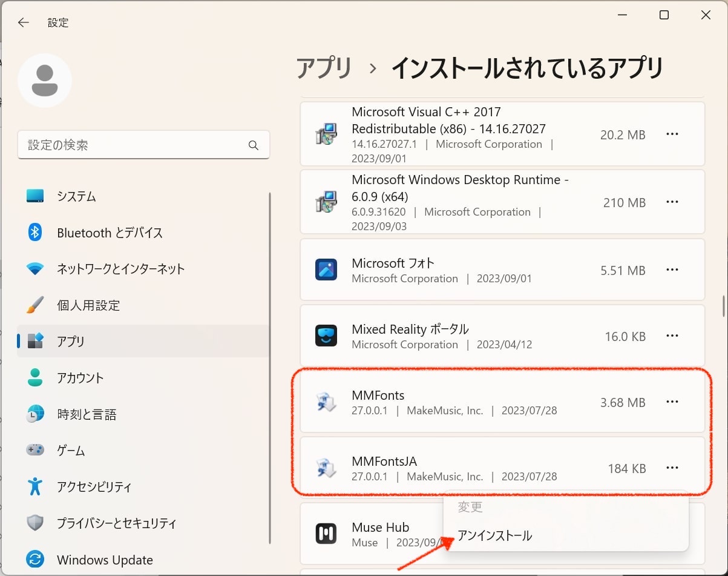Select the Microsoft フォト app name

pos(393,263)
